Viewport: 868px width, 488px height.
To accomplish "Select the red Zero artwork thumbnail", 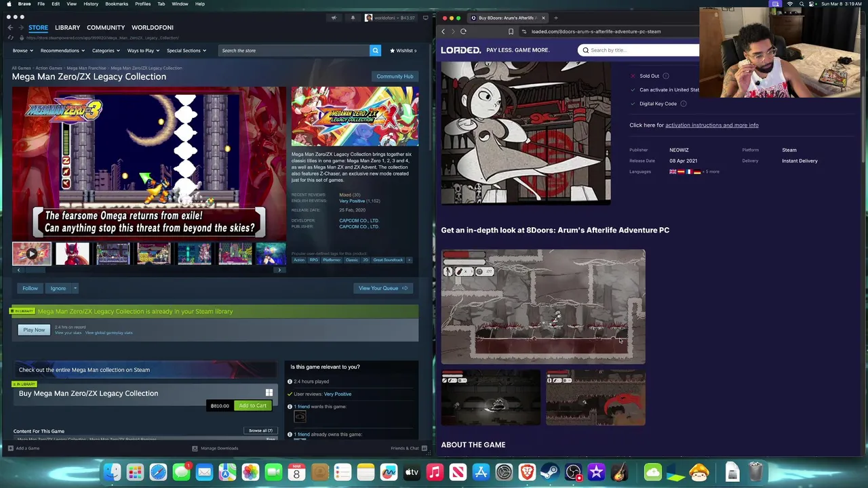I will tap(73, 254).
